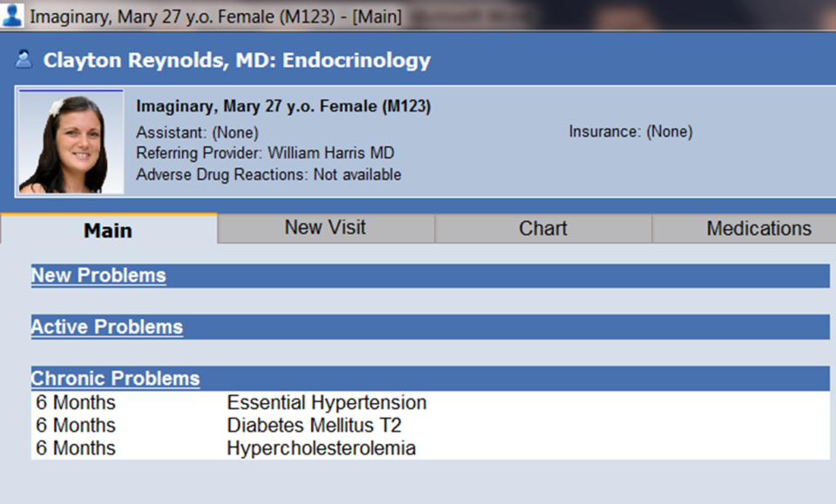Click the user icon in title bar
The width and height of the screenshot is (836, 504).
coord(12,15)
